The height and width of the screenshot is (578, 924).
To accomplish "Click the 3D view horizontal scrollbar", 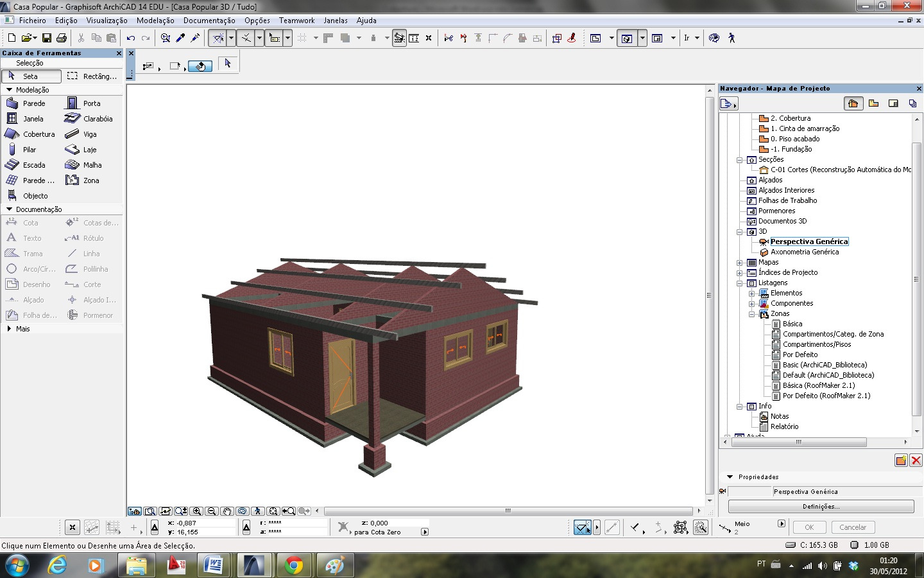I will coord(508,511).
